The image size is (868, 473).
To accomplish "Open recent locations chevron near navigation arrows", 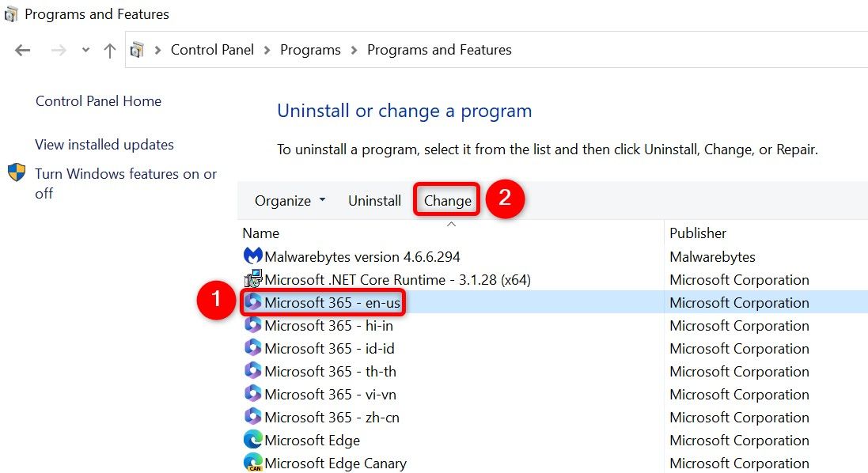I will click(x=85, y=49).
